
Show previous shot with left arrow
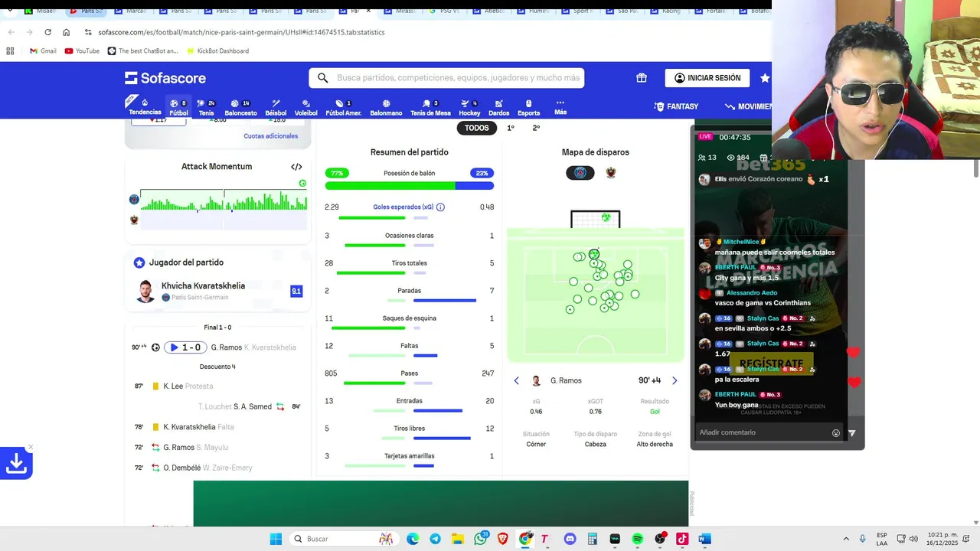tap(516, 380)
